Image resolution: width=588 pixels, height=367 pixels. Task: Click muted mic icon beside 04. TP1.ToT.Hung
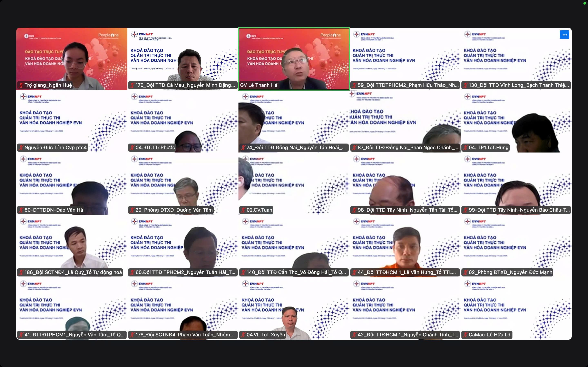coord(465,148)
